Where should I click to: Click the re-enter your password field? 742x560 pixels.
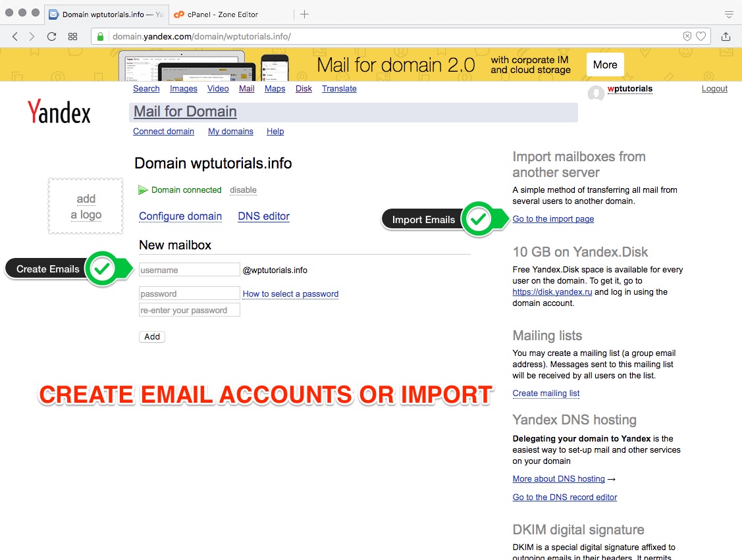(x=190, y=310)
